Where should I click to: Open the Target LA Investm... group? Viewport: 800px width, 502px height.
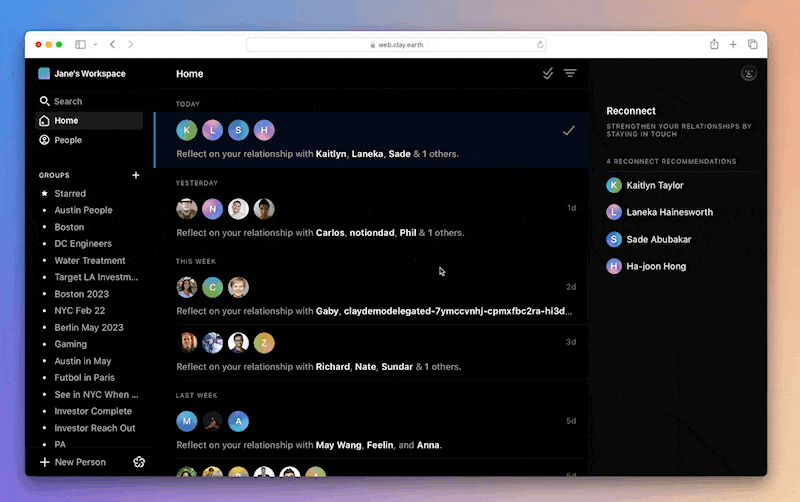96,277
